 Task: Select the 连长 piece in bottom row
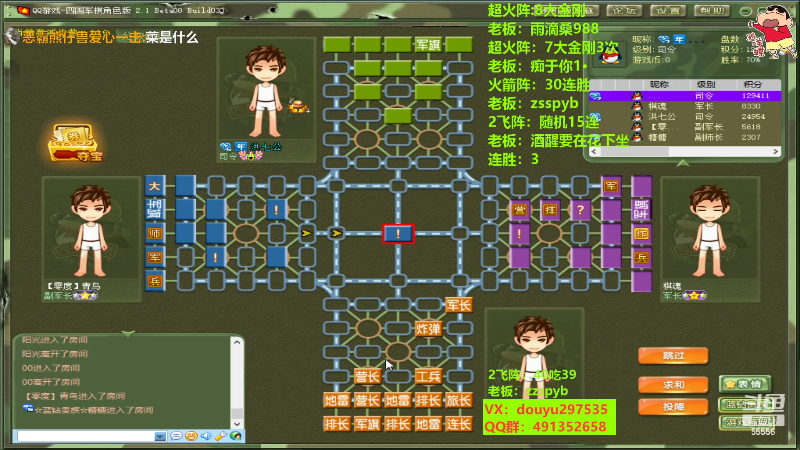459,424
